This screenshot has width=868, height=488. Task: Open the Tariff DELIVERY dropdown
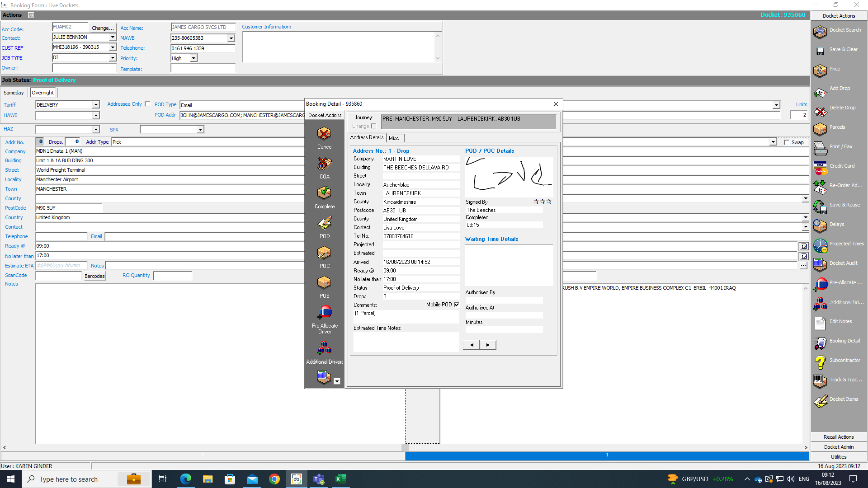coord(96,105)
